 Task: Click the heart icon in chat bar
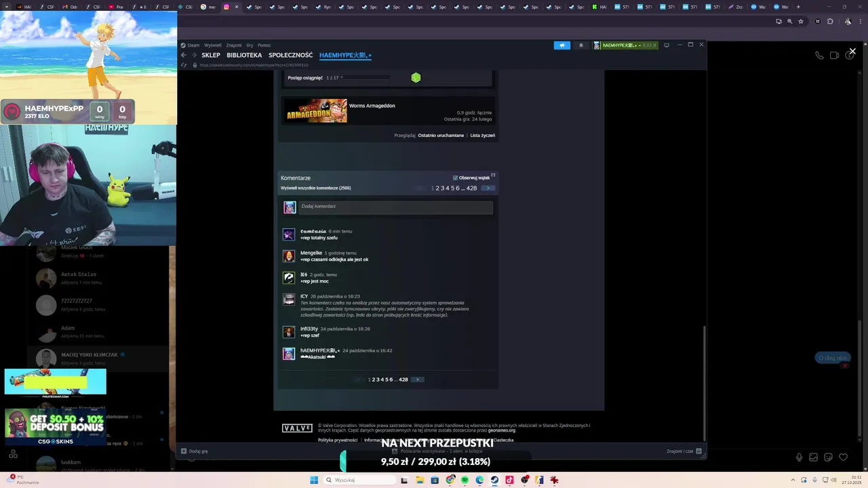point(843,457)
